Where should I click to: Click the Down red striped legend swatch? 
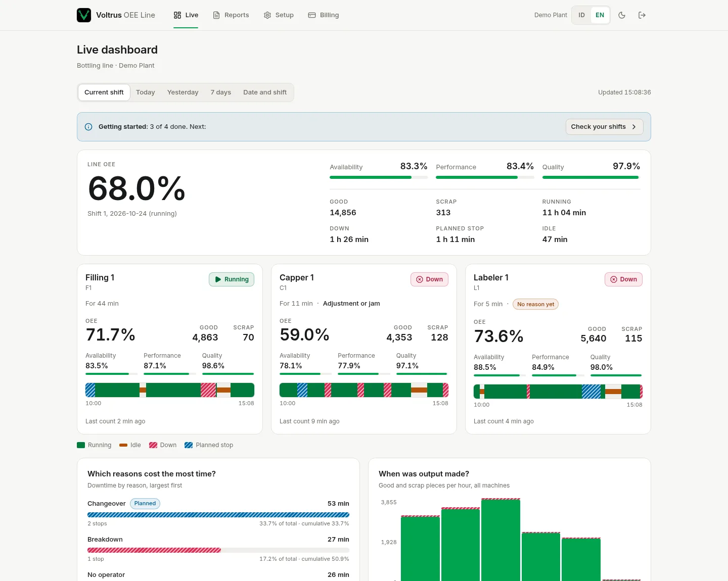(x=153, y=445)
